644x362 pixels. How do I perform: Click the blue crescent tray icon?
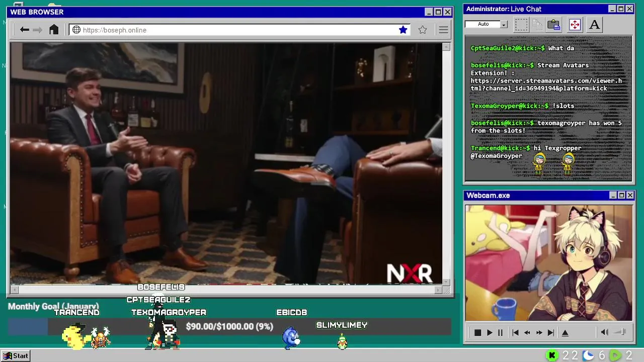[588, 355]
